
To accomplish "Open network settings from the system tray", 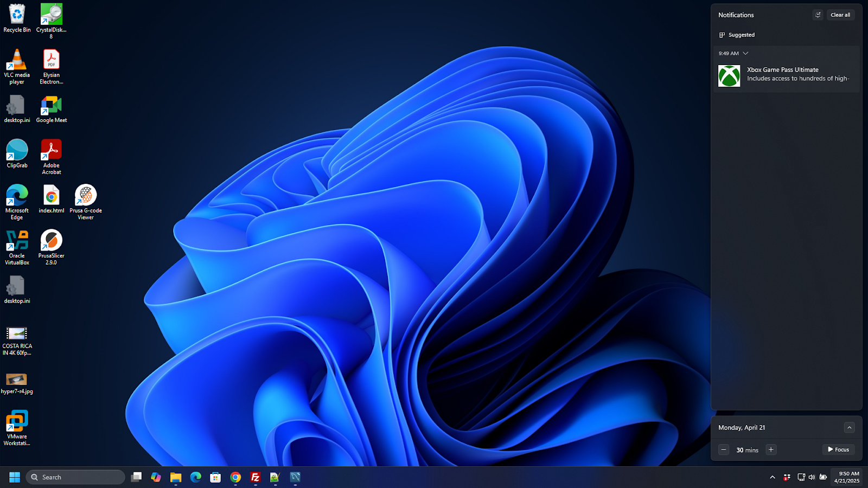I will (x=801, y=477).
